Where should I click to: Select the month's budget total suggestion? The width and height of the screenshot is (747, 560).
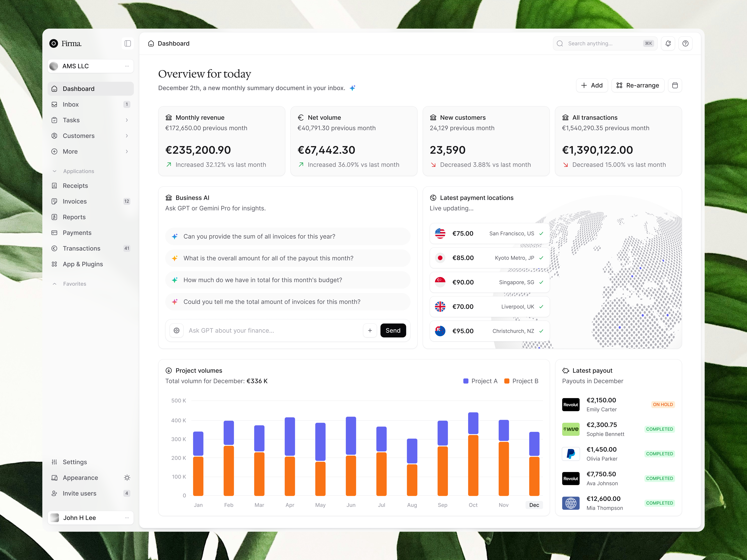coord(288,280)
